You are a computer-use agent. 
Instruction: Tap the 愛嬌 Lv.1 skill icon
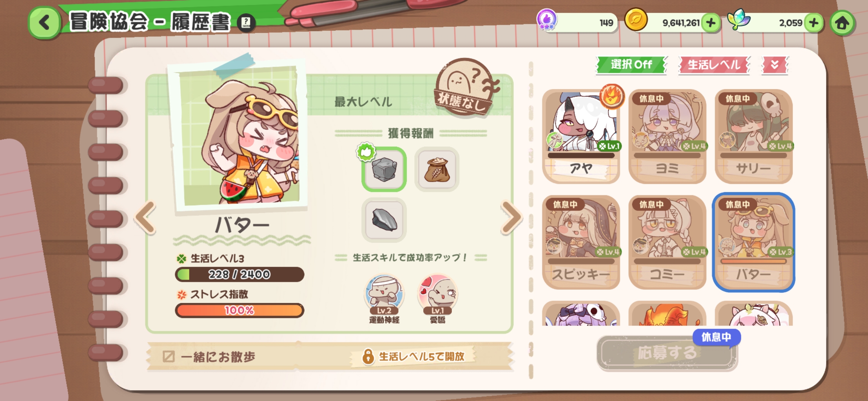click(x=437, y=299)
